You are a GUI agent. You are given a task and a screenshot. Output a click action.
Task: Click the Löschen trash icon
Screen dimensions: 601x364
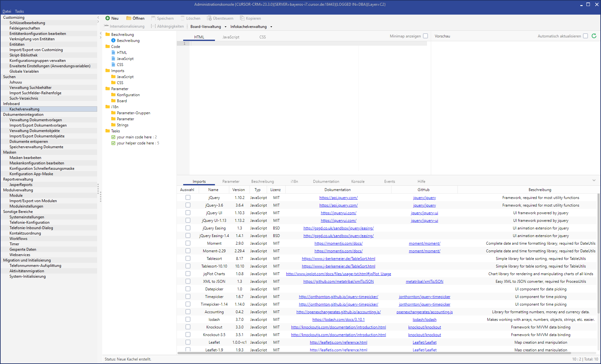[183, 18]
